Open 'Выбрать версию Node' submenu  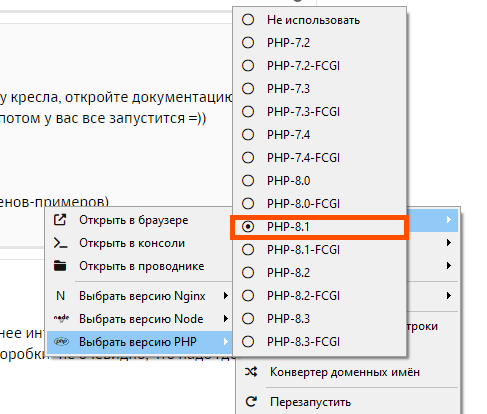[139, 319]
